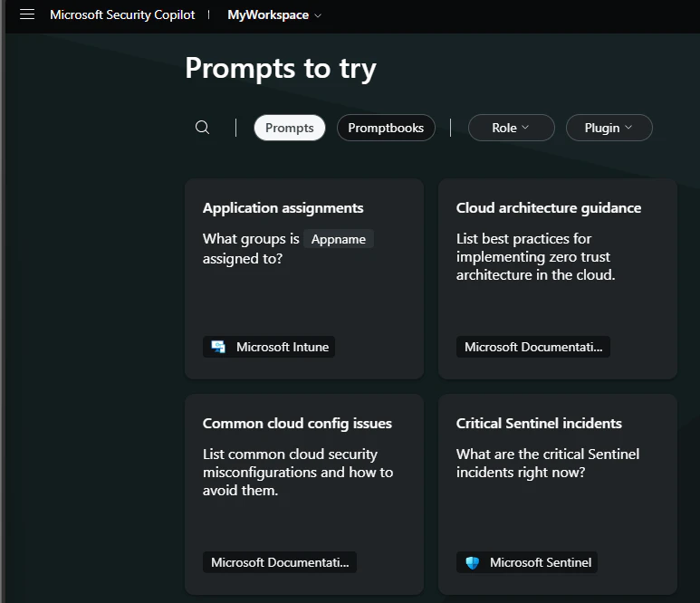Image resolution: width=700 pixels, height=603 pixels.
Task: Open the hamburger navigation menu
Action: (27, 14)
